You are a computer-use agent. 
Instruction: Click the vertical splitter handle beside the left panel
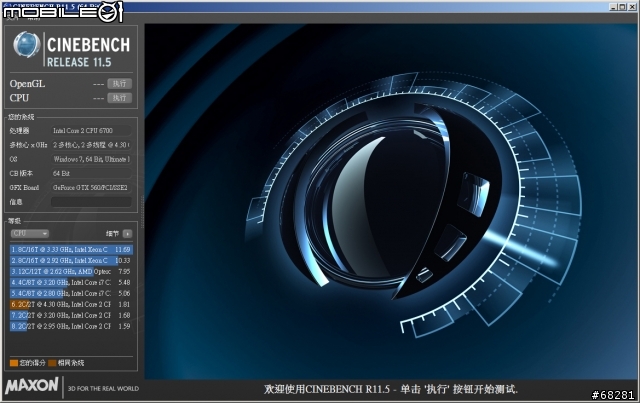point(142,212)
